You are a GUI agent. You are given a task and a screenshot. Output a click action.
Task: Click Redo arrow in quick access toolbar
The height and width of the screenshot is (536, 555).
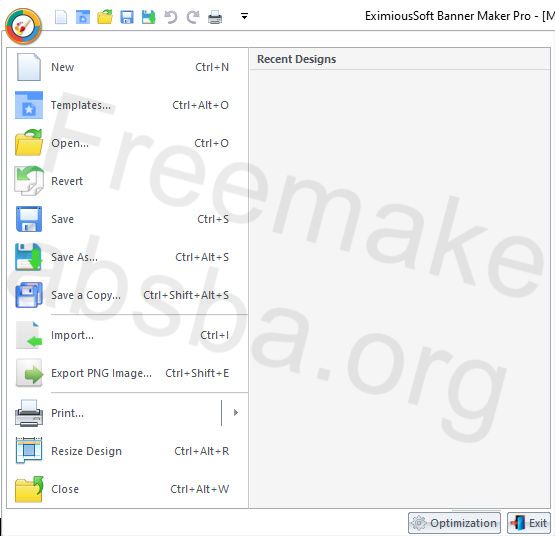tap(193, 17)
